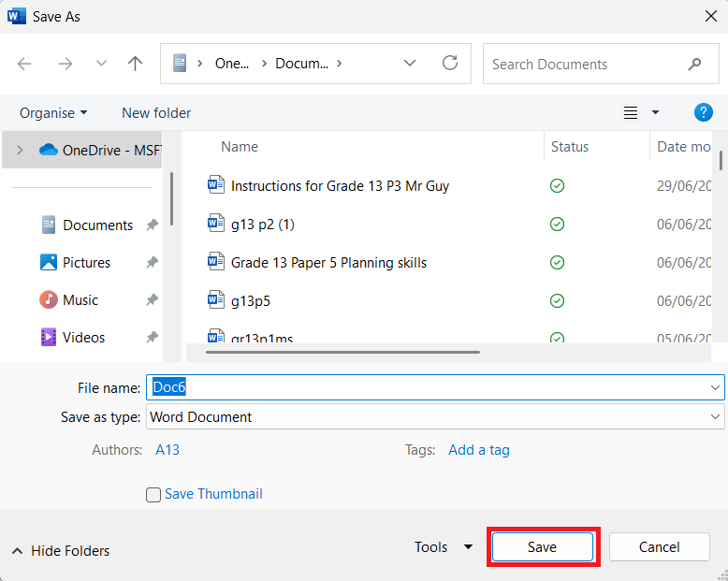Open the Tools menu
The width and height of the screenshot is (728, 581).
[444, 547]
